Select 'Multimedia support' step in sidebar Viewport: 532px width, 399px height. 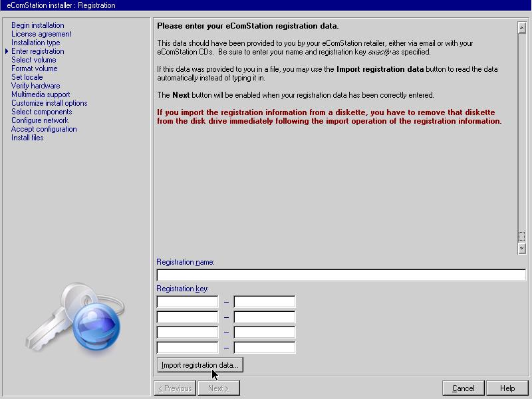[x=41, y=94]
